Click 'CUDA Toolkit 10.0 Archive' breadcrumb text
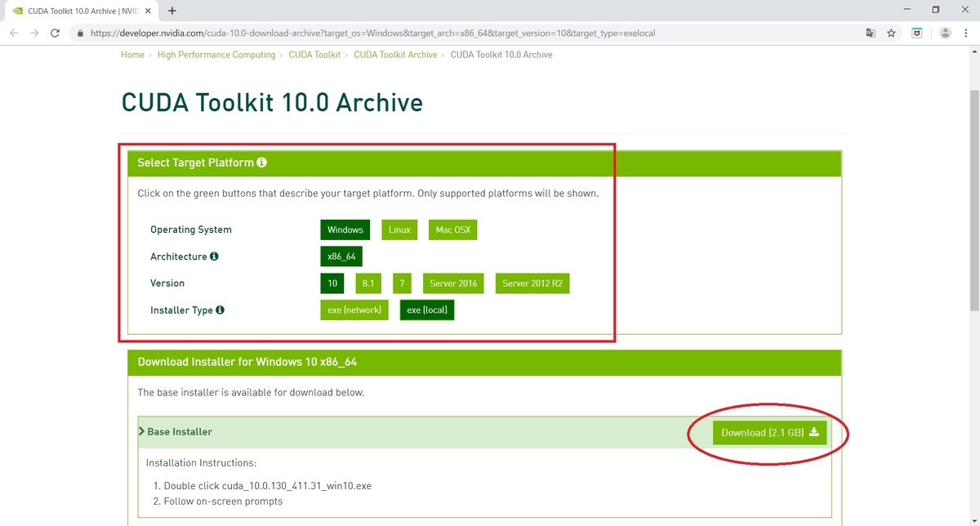Screen dimensions: 980x526 [501, 55]
